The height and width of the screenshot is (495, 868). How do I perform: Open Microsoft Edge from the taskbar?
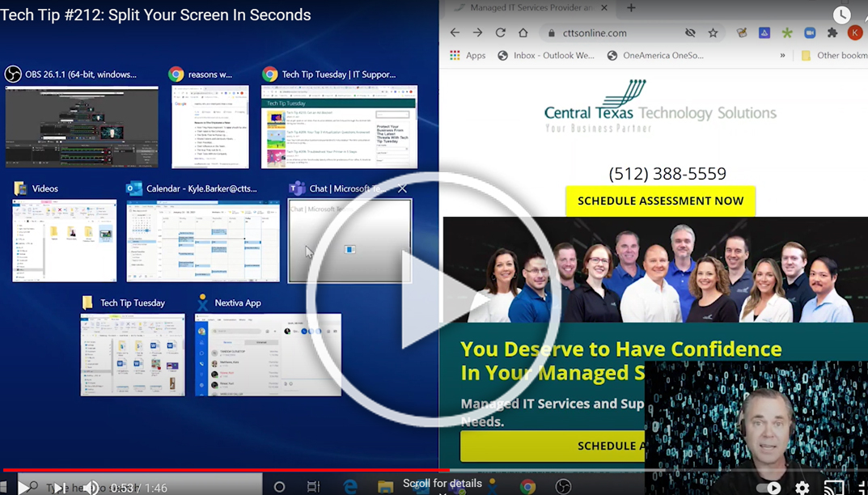coord(350,487)
